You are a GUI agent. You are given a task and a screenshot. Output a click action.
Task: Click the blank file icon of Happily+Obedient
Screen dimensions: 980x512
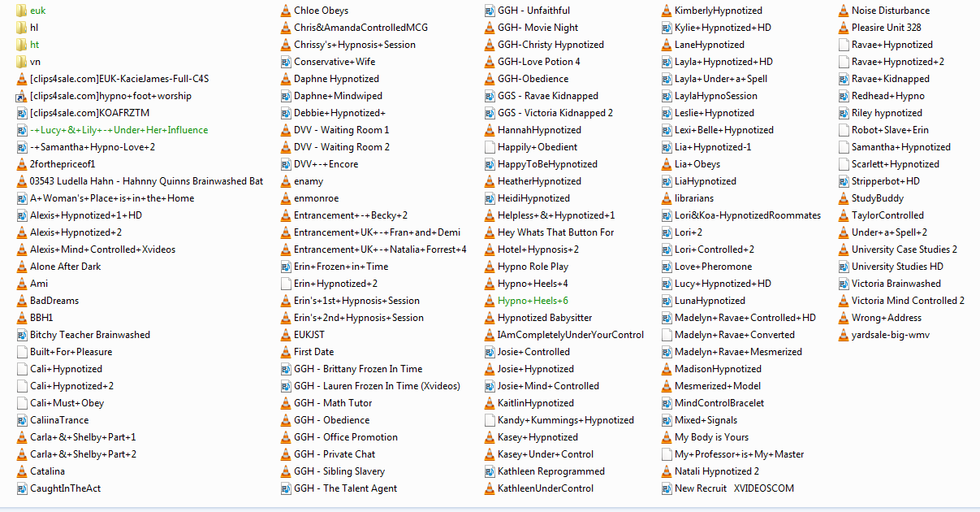pos(490,147)
